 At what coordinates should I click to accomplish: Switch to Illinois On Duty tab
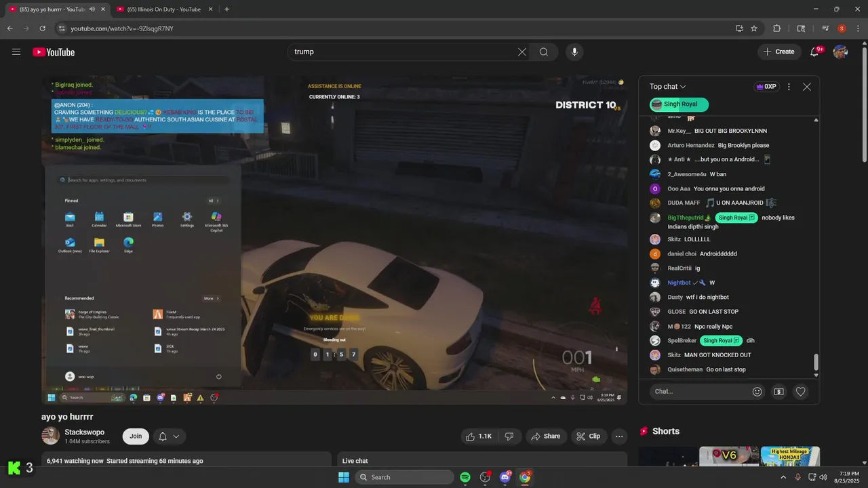(x=163, y=9)
